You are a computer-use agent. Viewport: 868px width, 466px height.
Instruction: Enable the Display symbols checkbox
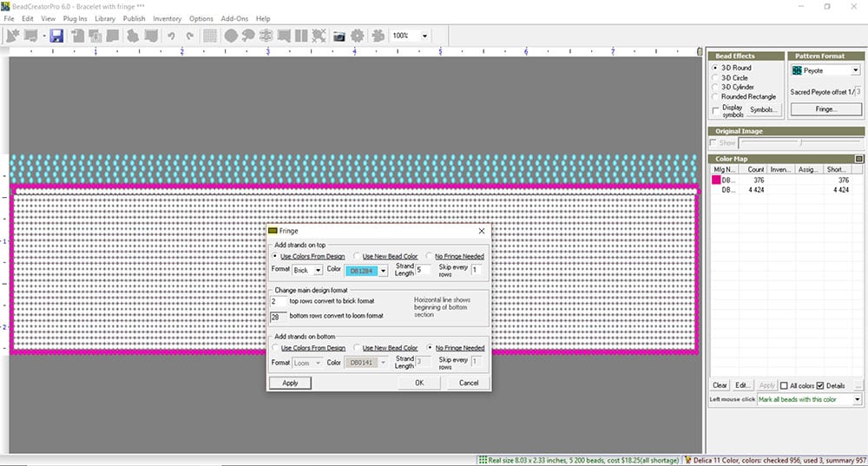[x=716, y=111]
